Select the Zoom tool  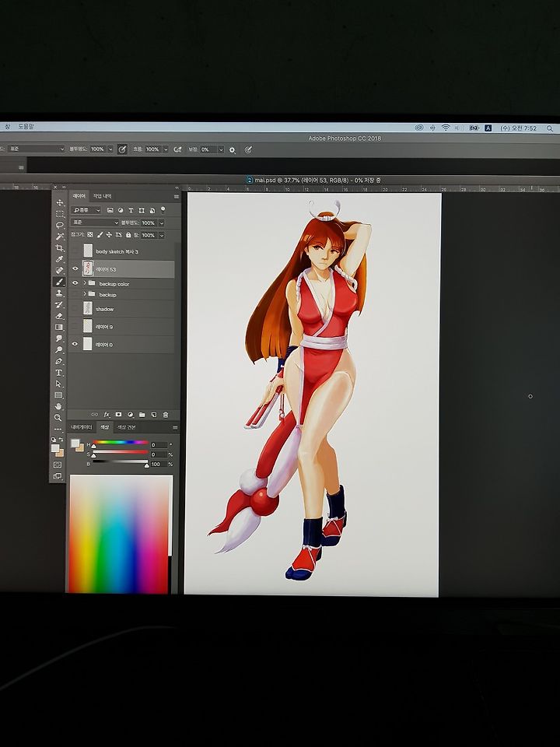58,418
